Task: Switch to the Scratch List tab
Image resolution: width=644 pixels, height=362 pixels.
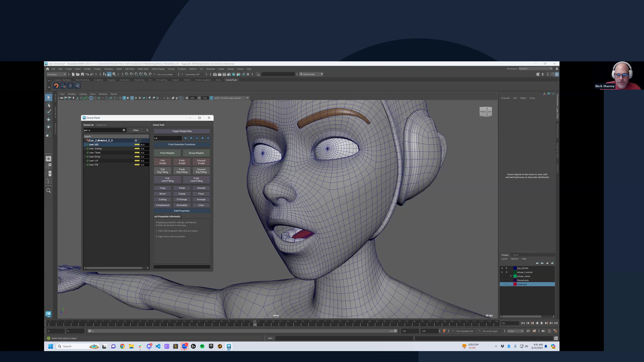Action: 101,125
